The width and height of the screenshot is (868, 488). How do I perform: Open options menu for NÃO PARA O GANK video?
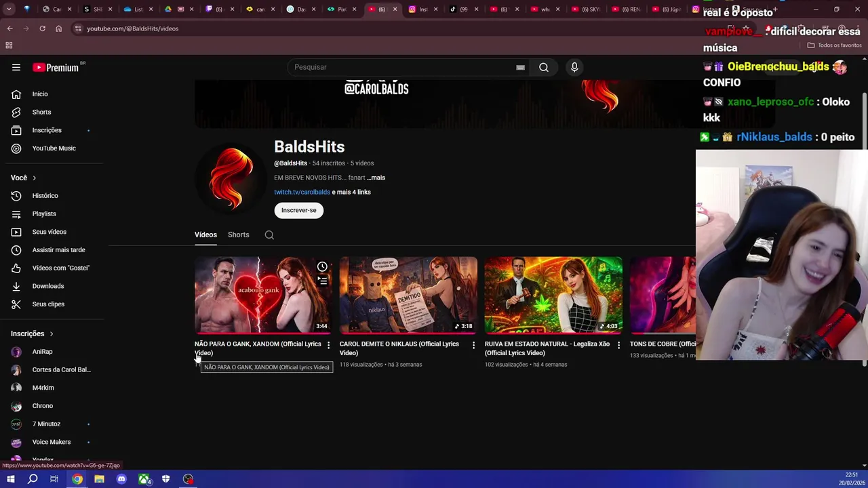click(328, 345)
